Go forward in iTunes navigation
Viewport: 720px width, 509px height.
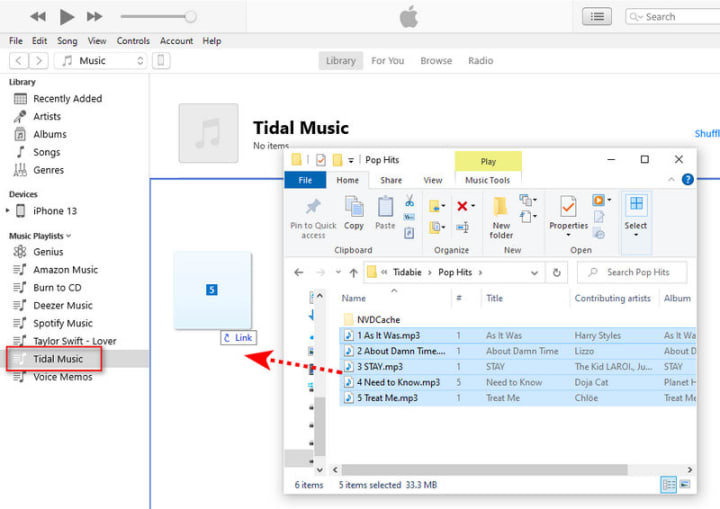pyautogui.click(x=39, y=61)
